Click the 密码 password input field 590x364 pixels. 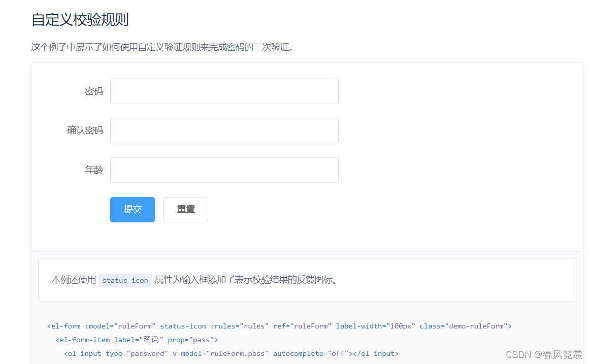tap(224, 91)
